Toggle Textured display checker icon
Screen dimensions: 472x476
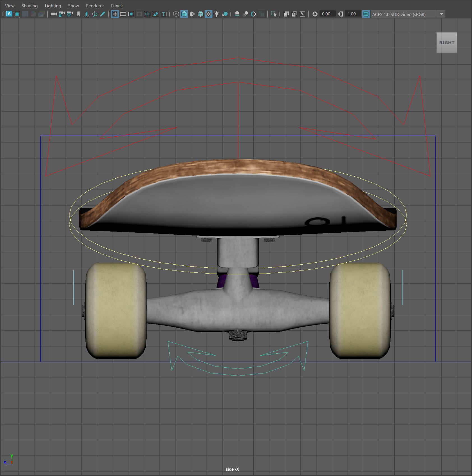coord(209,14)
